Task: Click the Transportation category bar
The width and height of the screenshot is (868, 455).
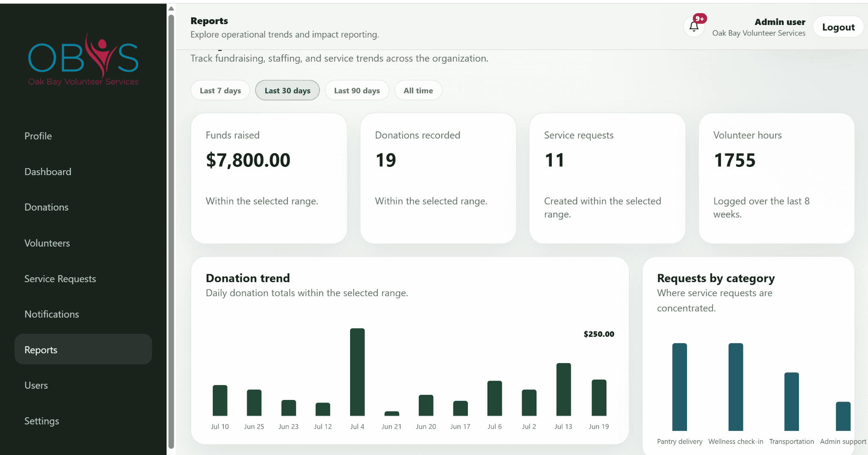Action: 792,402
